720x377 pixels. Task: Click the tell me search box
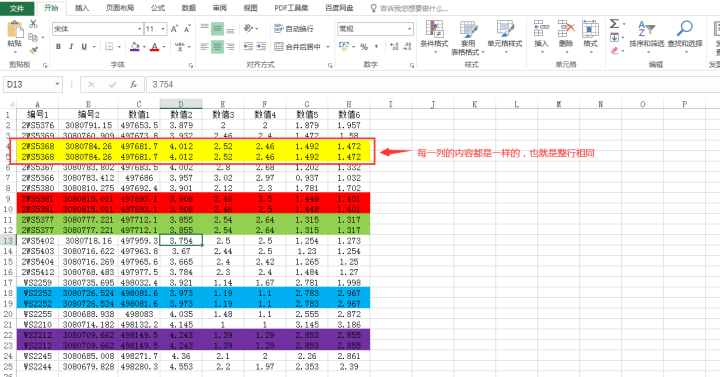[409, 8]
